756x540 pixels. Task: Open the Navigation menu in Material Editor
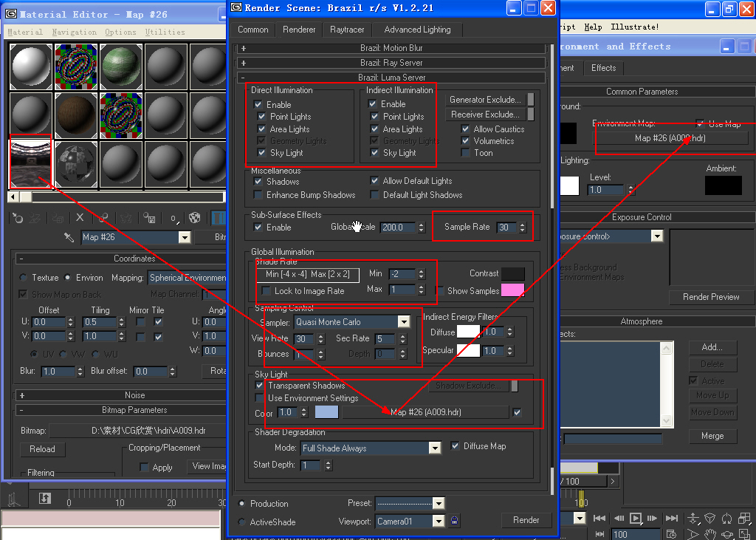coord(75,32)
